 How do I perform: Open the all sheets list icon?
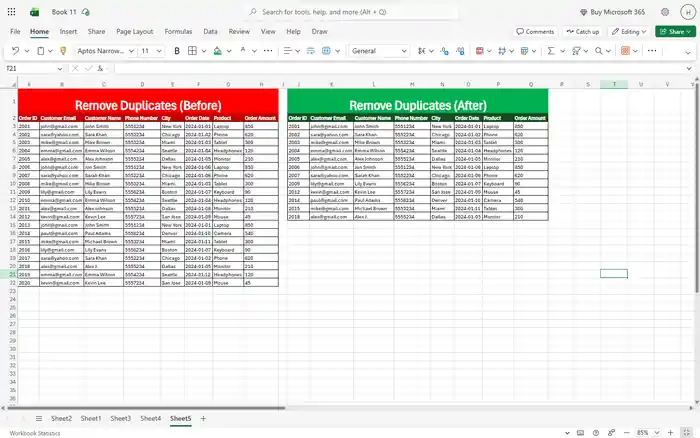39,418
